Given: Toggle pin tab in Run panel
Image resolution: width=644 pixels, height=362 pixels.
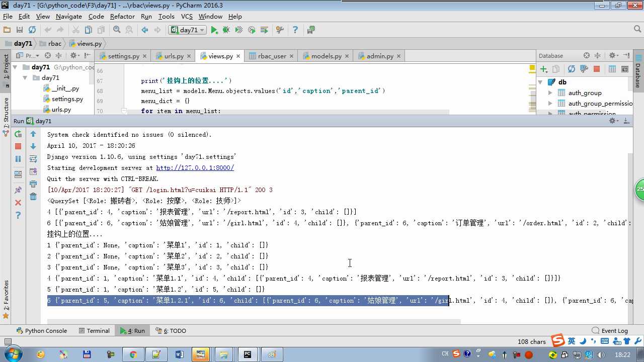Looking at the screenshot, I should click(x=18, y=190).
